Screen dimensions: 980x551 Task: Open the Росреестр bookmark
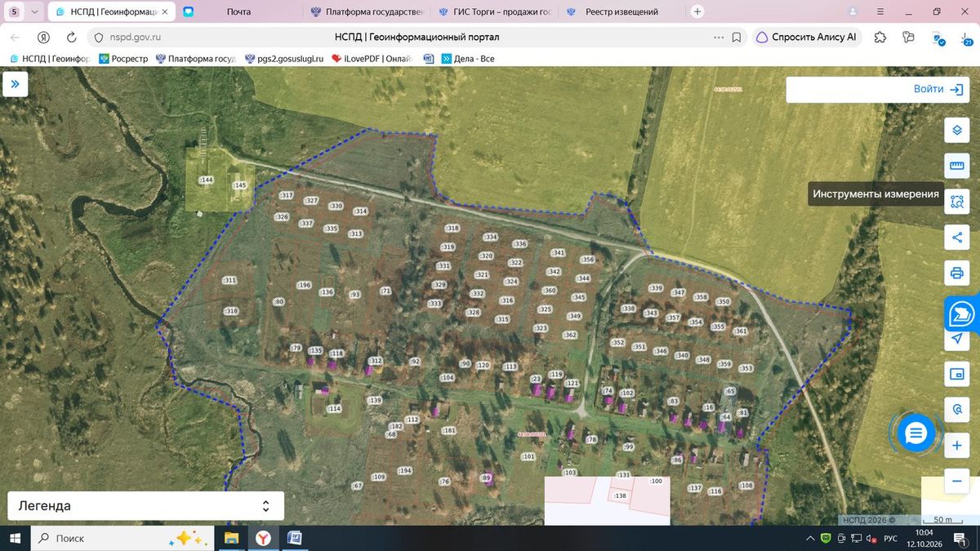(123, 59)
